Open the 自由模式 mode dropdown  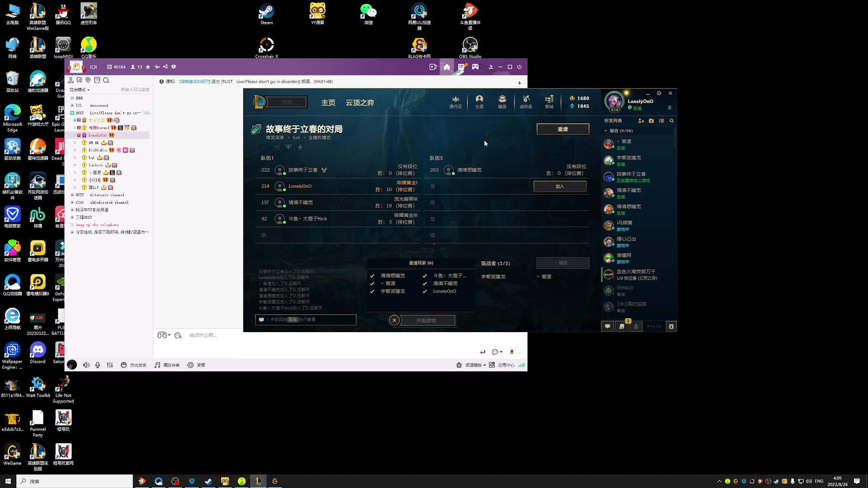[80, 89]
